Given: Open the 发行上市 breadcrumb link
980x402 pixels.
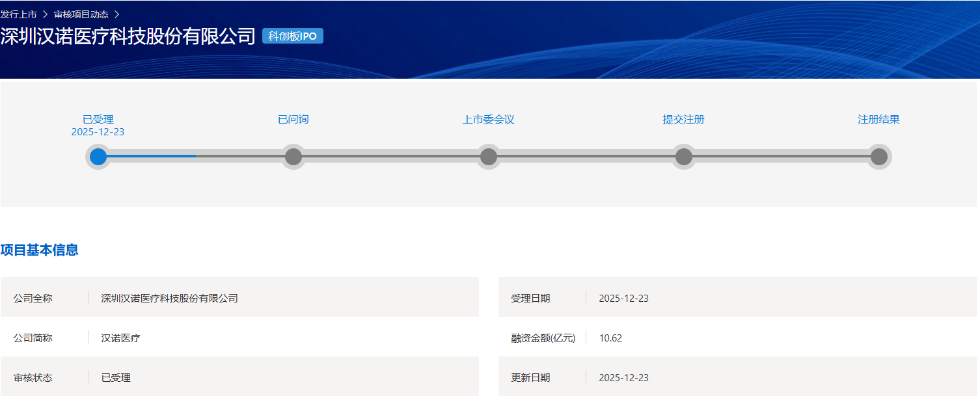Looking at the screenshot, I should point(19,14).
